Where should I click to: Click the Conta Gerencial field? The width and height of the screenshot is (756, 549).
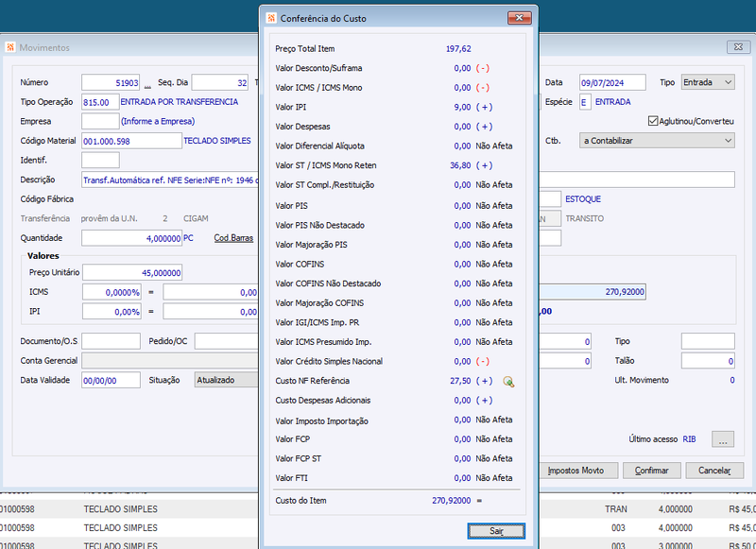click(x=170, y=361)
